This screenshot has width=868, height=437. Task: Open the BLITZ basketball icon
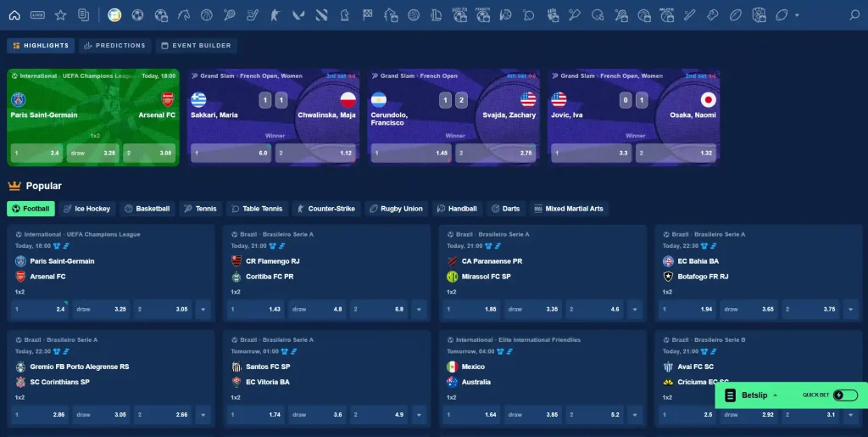666,15
